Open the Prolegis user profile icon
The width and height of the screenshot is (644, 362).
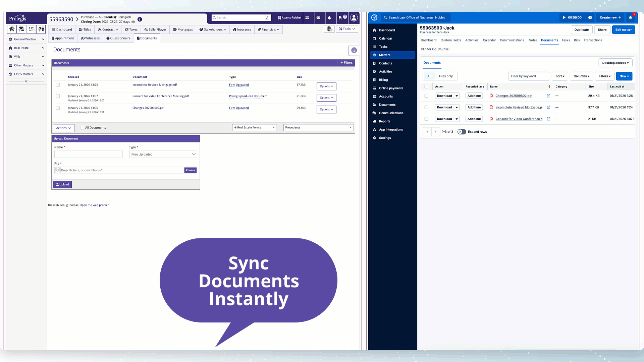[x=354, y=17]
